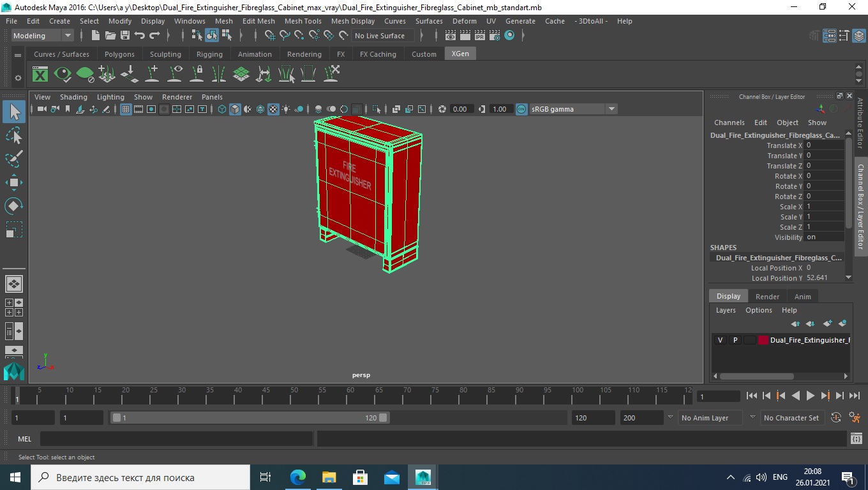Select the Rotate tool in toolbox

(x=14, y=205)
